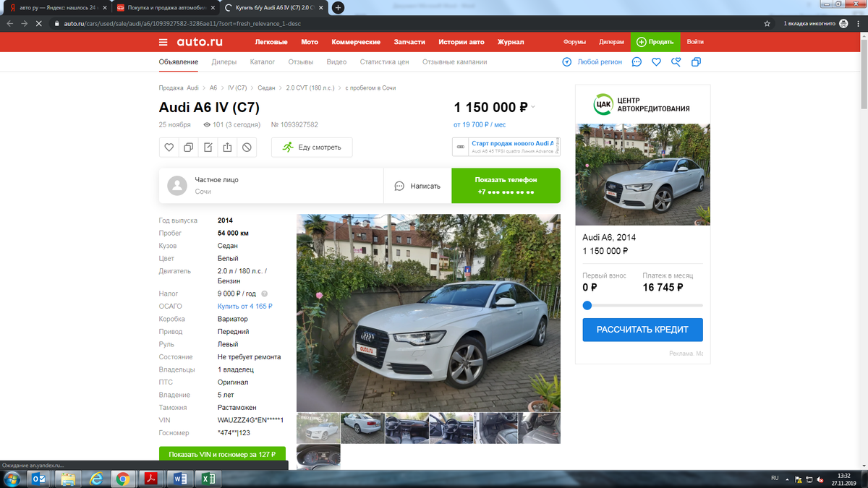Open Excel from the taskbar
Screen dimensions: 868x488
point(207,479)
